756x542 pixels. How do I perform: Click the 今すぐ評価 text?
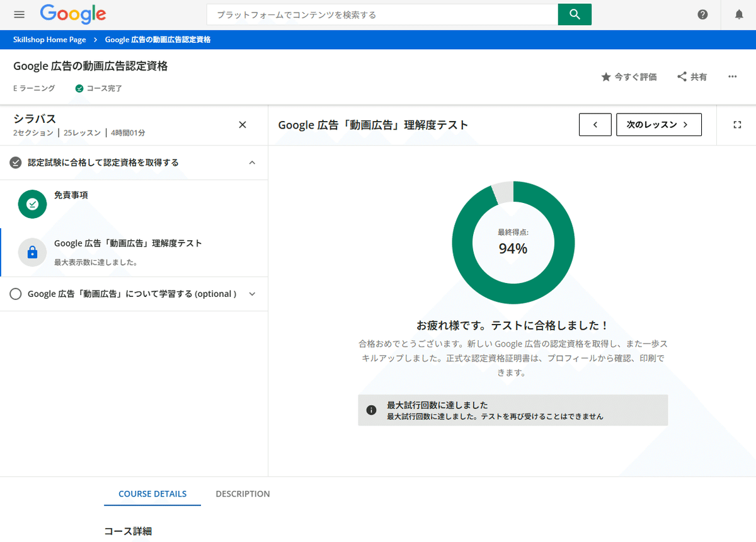(x=636, y=77)
